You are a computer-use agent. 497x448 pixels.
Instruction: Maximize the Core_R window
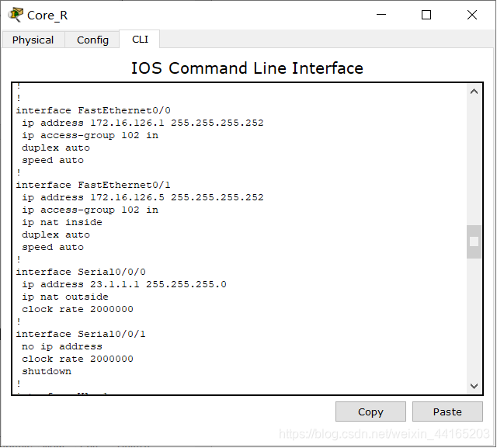click(x=426, y=15)
